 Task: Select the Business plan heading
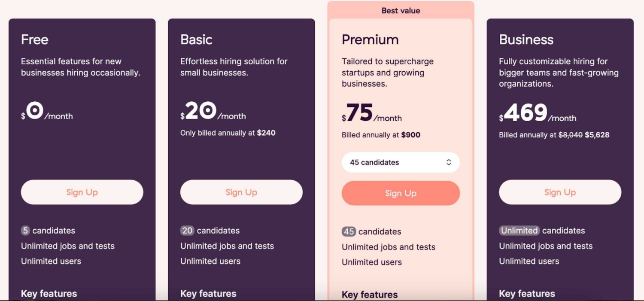click(x=526, y=40)
